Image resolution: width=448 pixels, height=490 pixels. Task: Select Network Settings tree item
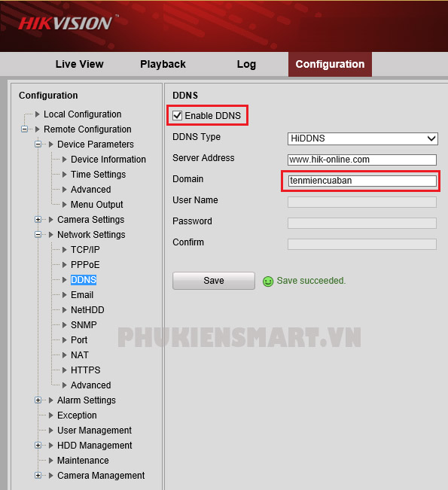(x=91, y=235)
